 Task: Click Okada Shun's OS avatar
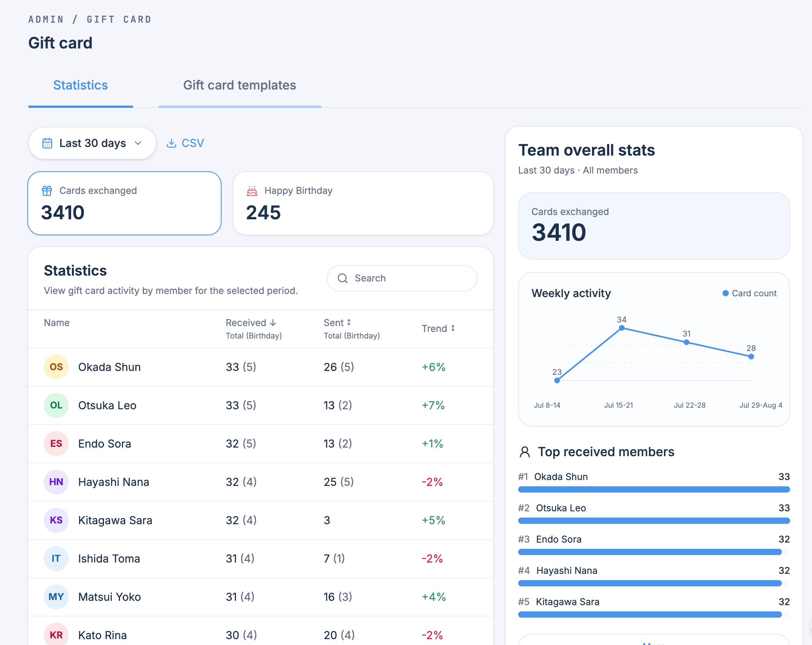point(56,367)
